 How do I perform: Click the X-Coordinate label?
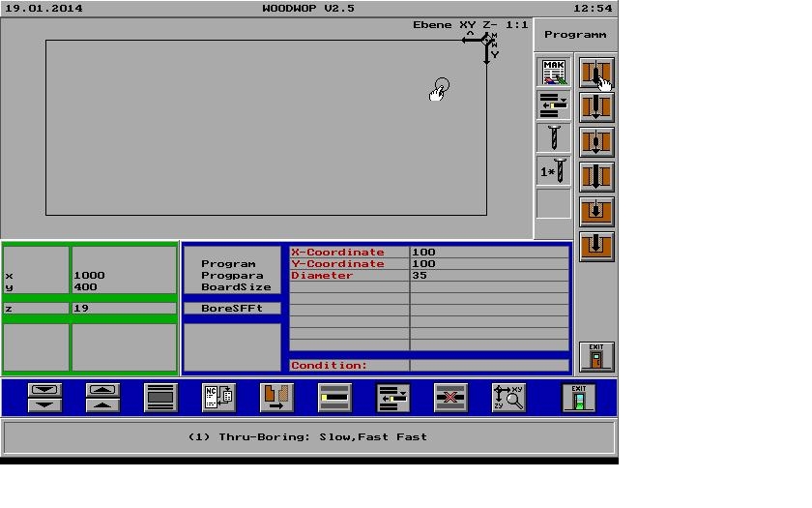coord(337,252)
